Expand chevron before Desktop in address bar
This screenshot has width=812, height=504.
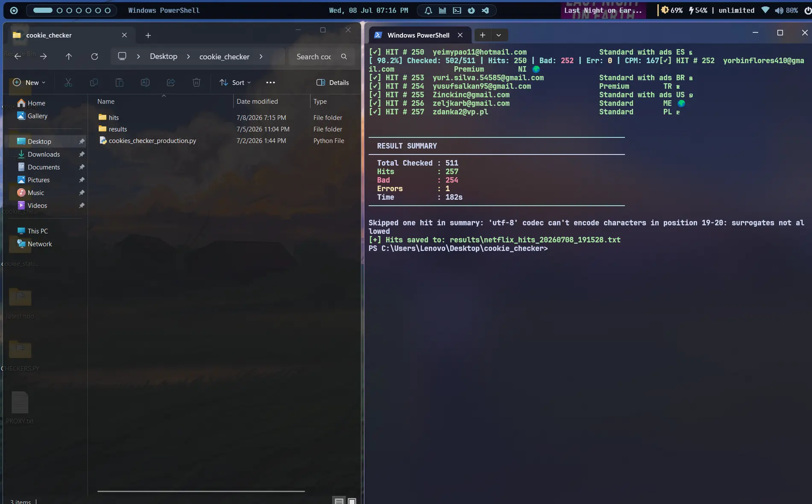tap(138, 56)
